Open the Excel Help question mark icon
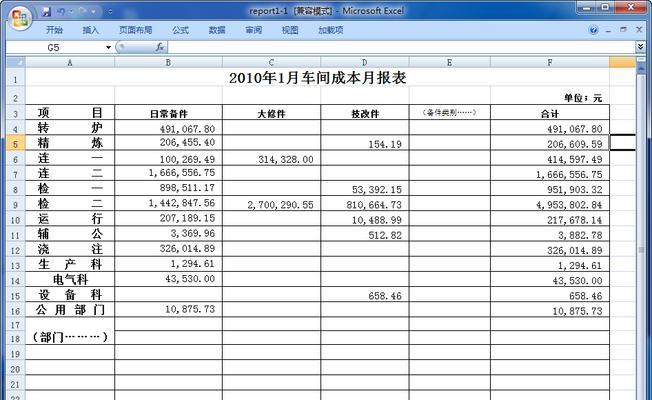 coord(593,30)
